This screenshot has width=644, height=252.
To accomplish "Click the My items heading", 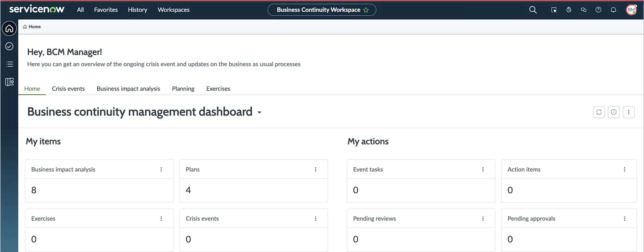I will [x=43, y=142].
